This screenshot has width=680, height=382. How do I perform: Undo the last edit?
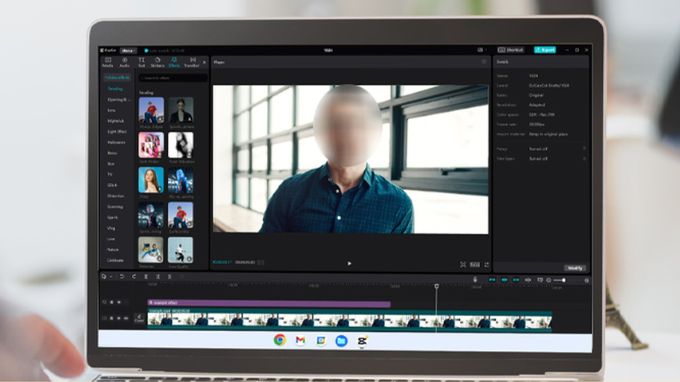(122, 277)
